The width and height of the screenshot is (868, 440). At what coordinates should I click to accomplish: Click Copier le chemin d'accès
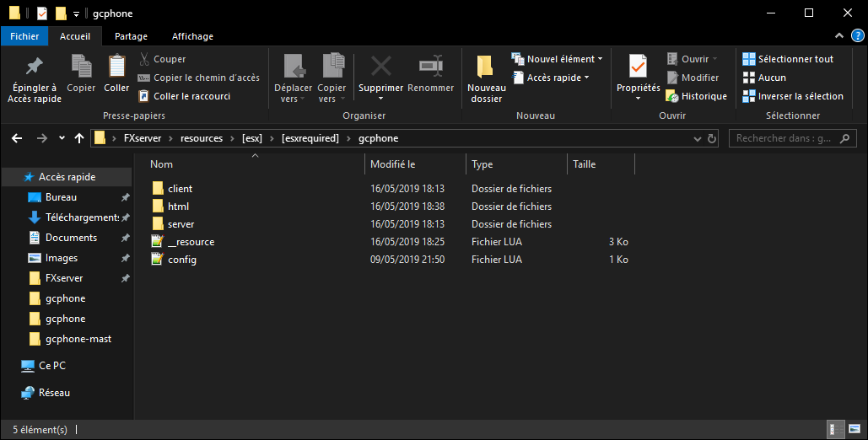tap(199, 78)
